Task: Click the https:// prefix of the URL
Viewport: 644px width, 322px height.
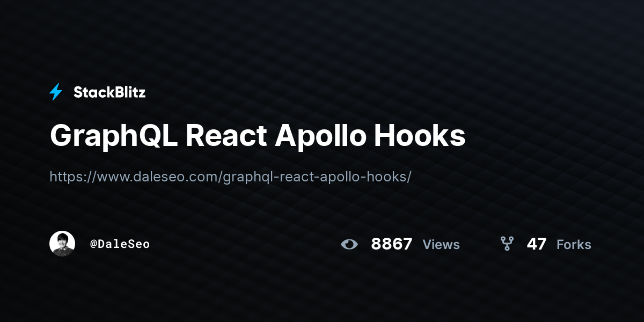Action: [72, 177]
